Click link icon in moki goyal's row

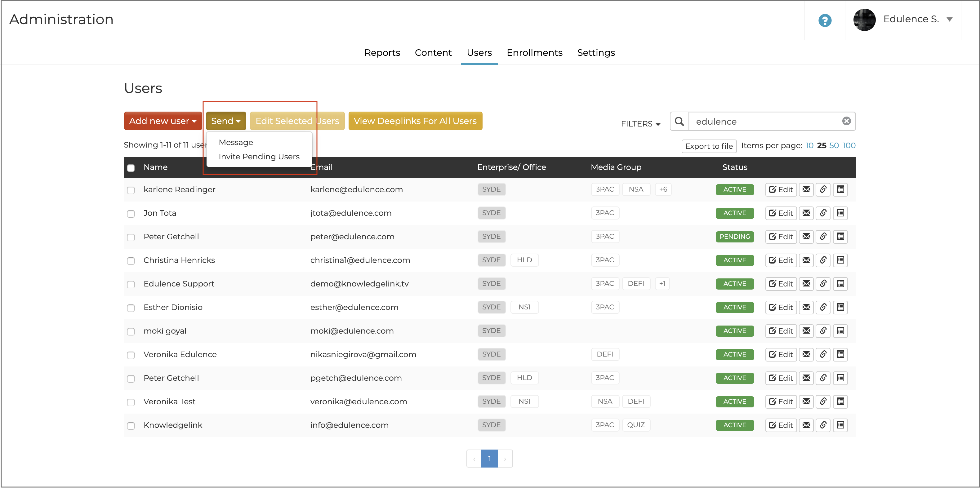[x=823, y=331]
